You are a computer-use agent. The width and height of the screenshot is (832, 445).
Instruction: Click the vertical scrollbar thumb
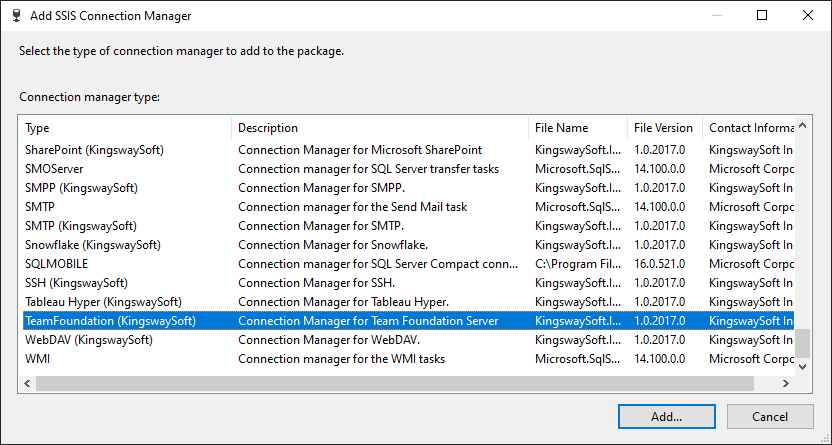(802, 343)
